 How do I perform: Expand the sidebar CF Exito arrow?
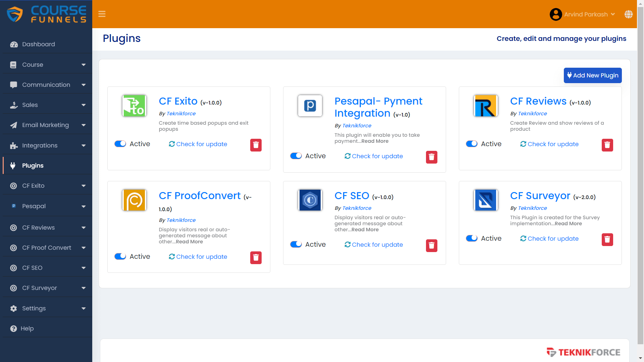click(x=84, y=186)
